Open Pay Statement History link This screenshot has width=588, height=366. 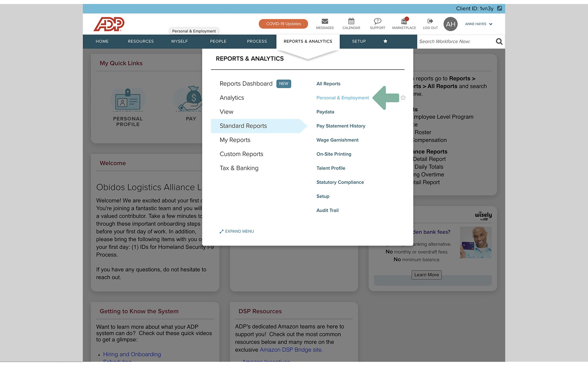tap(341, 126)
